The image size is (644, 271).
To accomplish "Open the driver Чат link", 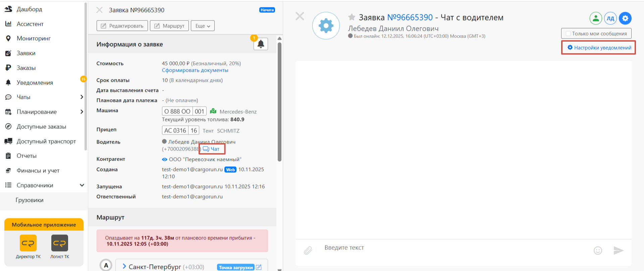I will 211,149.
